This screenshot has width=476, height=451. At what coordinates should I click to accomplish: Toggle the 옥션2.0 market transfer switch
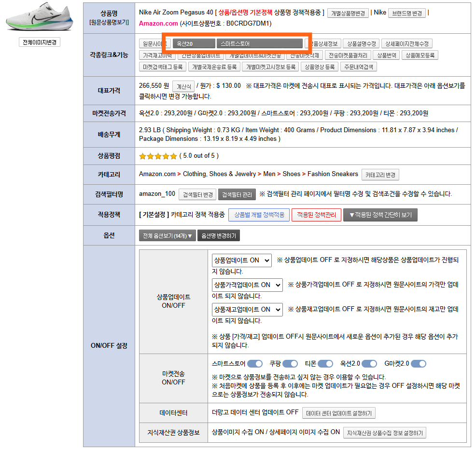[369, 363]
